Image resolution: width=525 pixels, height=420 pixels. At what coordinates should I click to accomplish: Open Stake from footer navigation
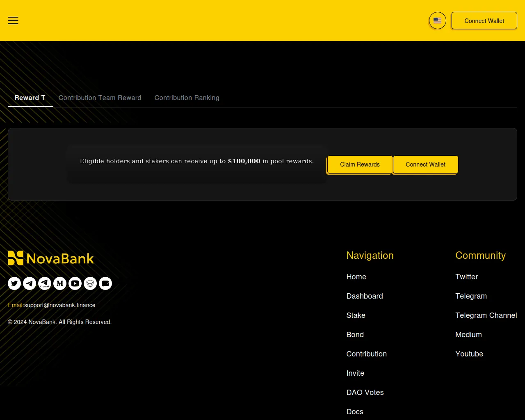pos(356,315)
